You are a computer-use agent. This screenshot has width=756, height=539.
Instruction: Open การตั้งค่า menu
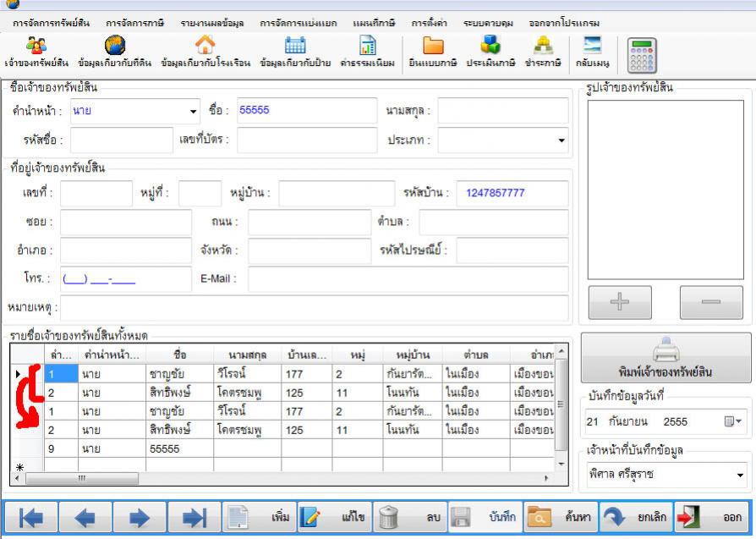pyautogui.click(x=429, y=23)
